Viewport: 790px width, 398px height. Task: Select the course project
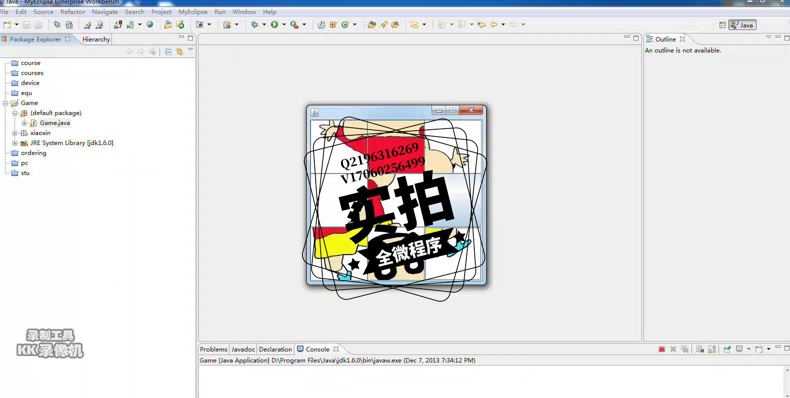(25, 63)
